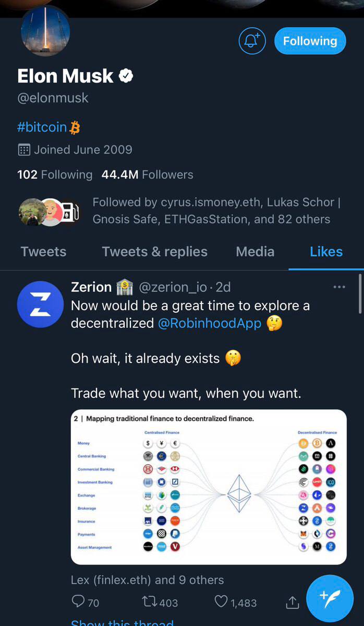Viewport: 364px width, 626px height.
Task: Expand the tweet's three-dot more menu
Action: pos(339,287)
